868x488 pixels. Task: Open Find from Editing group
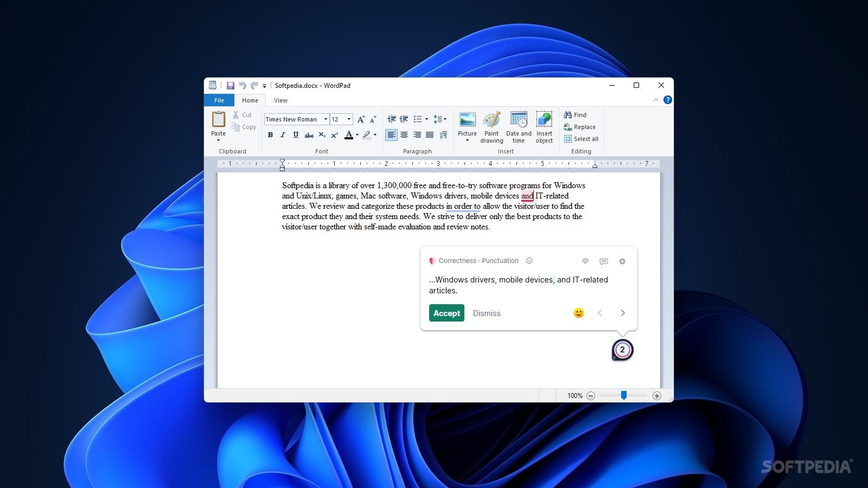pos(575,115)
